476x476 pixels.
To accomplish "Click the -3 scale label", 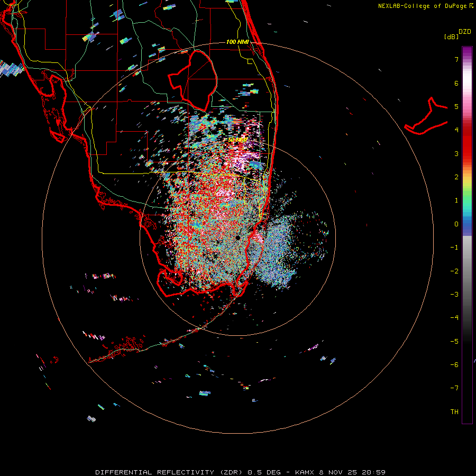I will (x=454, y=295).
